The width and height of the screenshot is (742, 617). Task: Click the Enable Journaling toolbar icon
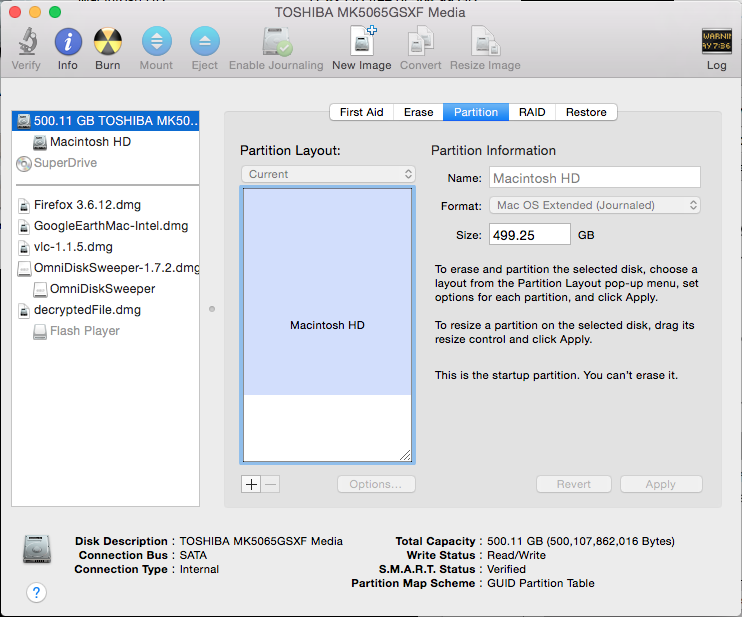coord(276,42)
